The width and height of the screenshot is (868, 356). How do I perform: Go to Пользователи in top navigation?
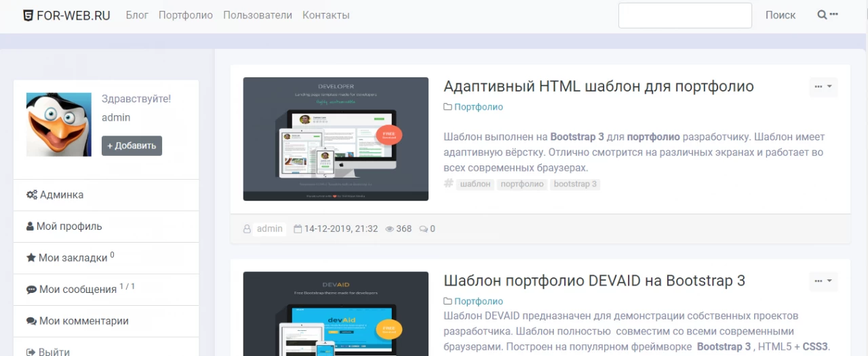coord(258,15)
